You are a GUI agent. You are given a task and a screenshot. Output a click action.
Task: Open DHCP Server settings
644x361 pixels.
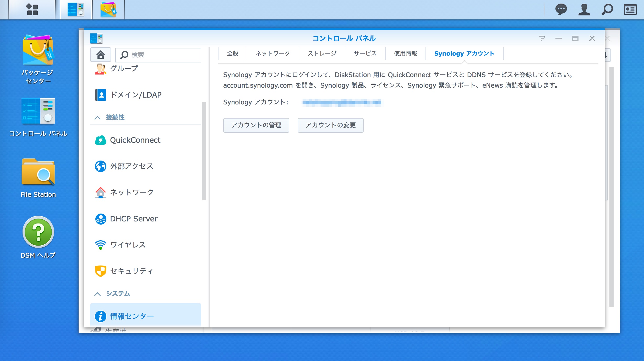[146, 219]
